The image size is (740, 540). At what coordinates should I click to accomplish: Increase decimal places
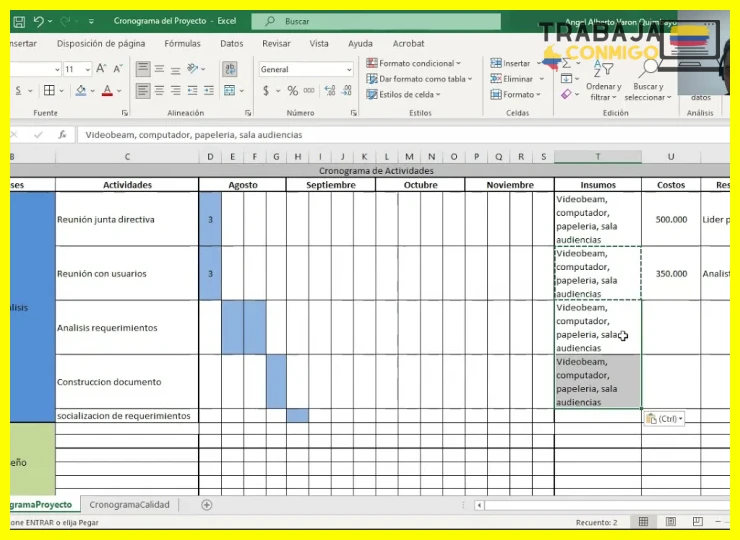[330, 91]
